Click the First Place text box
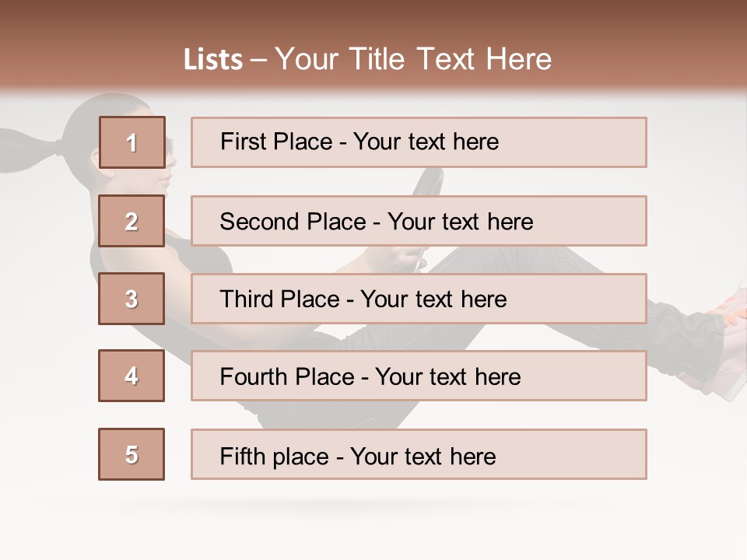 pos(419,142)
